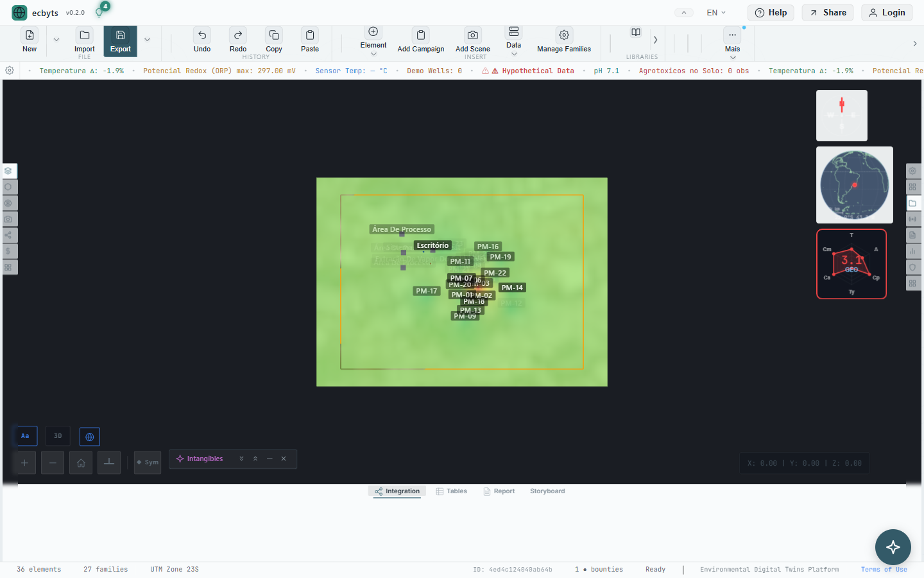This screenshot has width=924, height=578.
Task: Open the Mais more-options dropdown
Action: point(732,43)
